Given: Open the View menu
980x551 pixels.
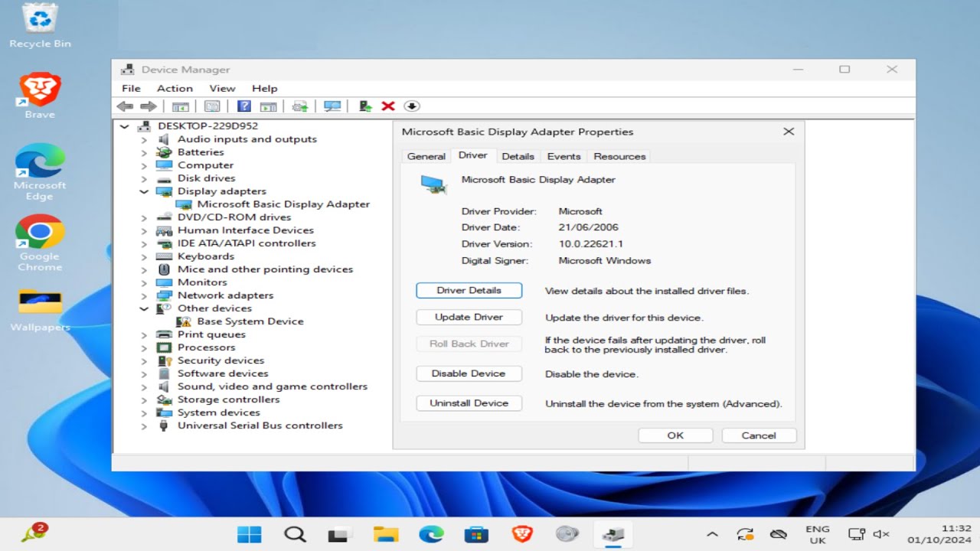Looking at the screenshot, I should click(222, 89).
